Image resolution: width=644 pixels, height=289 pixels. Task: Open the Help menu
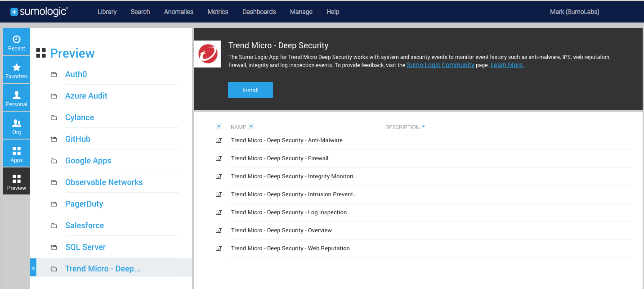[333, 12]
